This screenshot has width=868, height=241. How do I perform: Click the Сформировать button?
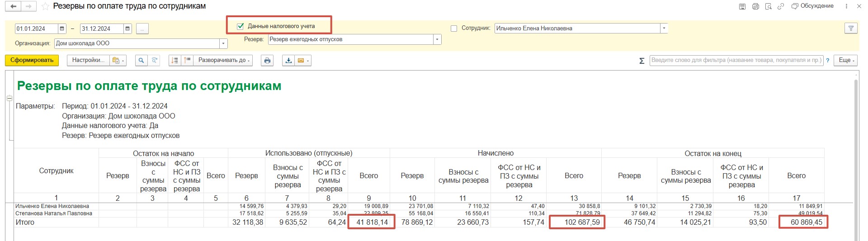click(32, 61)
